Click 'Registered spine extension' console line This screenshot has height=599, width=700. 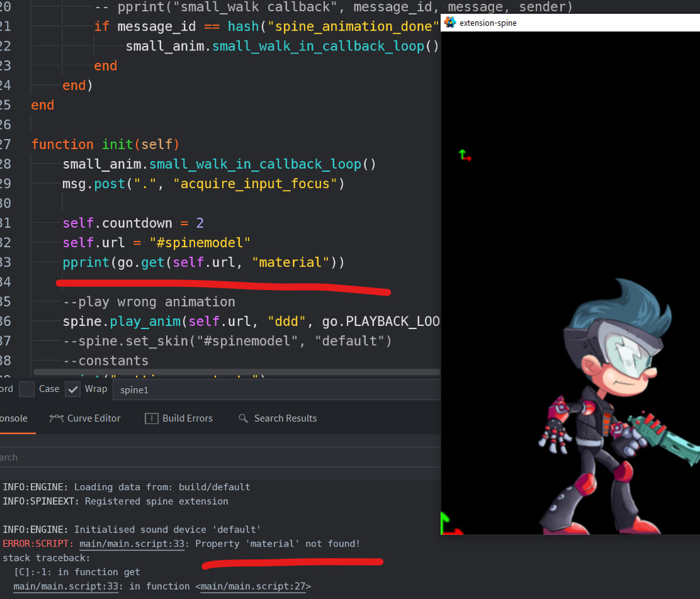point(115,501)
